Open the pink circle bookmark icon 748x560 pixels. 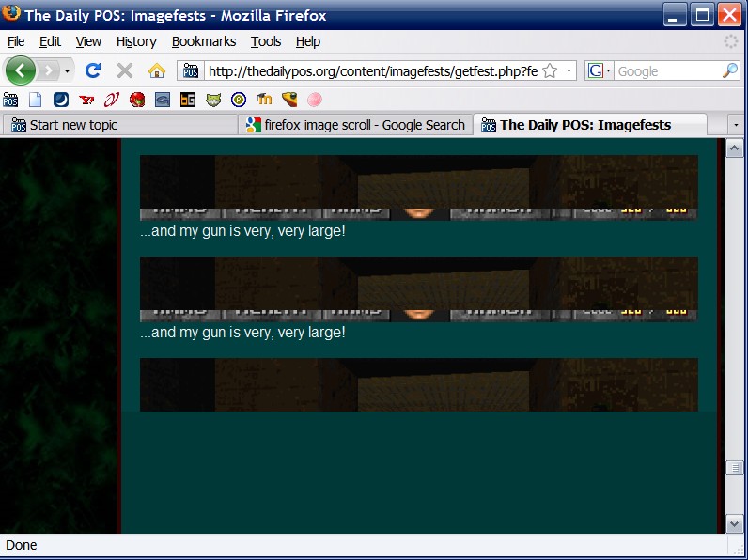(315, 100)
